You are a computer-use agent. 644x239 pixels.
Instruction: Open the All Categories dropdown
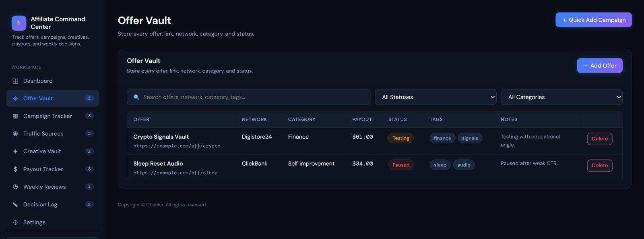[562, 97]
